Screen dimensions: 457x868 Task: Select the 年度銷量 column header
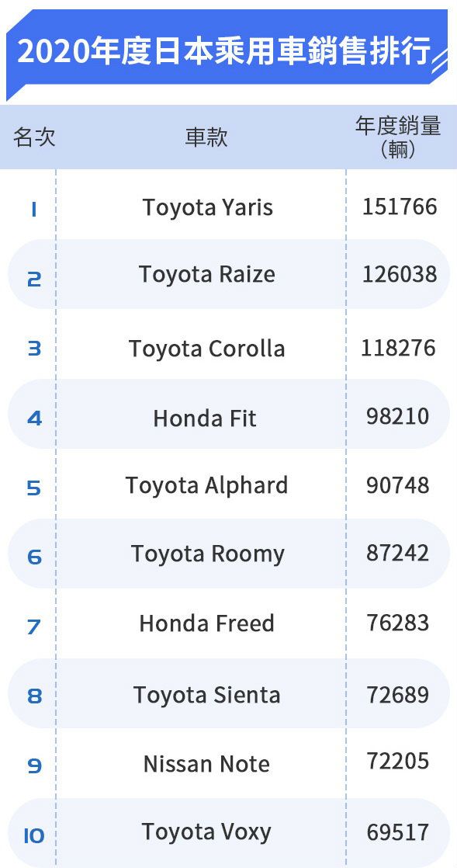(x=398, y=137)
